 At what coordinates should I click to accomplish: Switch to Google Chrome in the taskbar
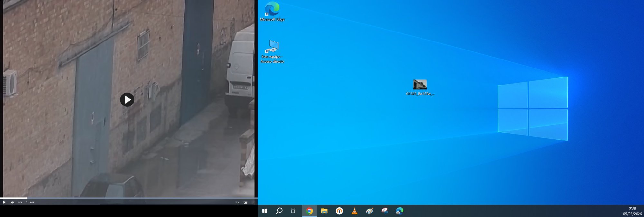coord(309,211)
